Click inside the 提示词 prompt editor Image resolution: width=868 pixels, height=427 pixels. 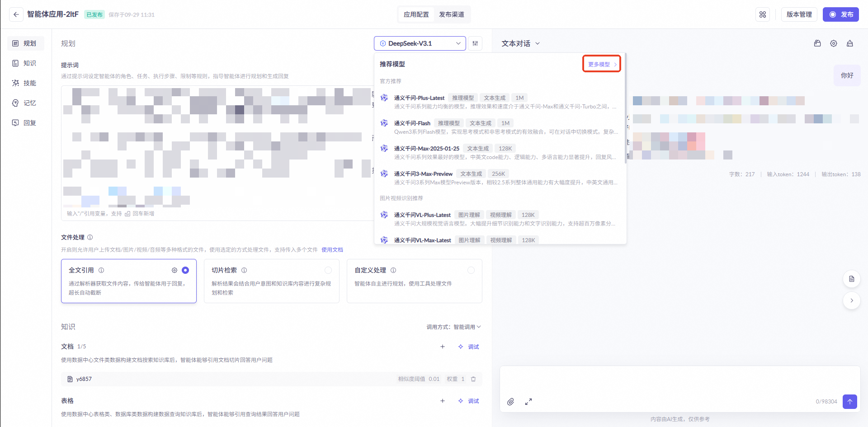point(217,153)
